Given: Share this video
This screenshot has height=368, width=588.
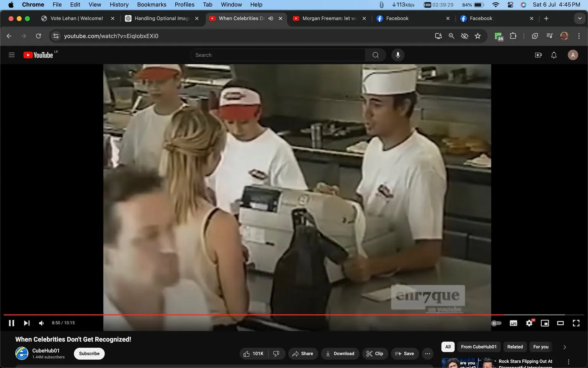Looking at the screenshot, I should coord(302,353).
